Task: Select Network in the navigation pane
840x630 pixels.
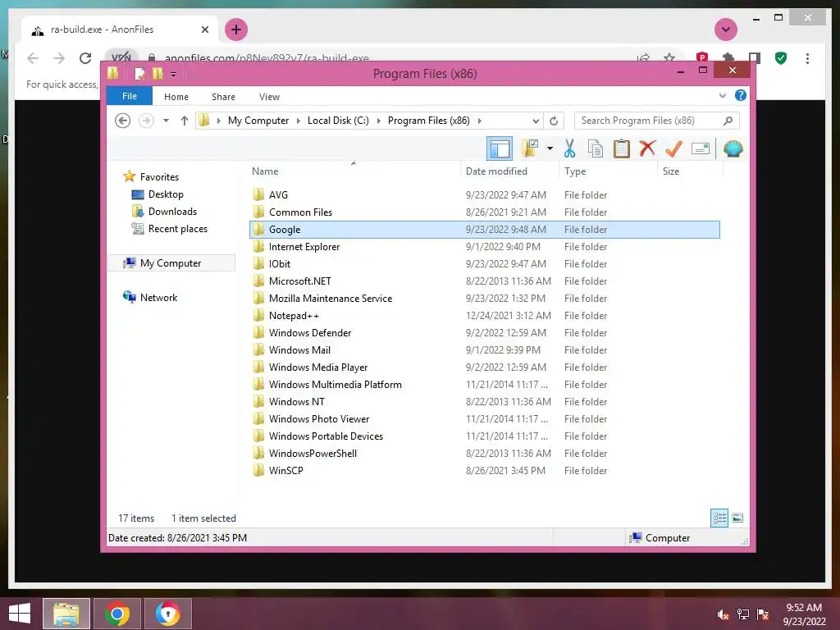Action: [158, 297]
